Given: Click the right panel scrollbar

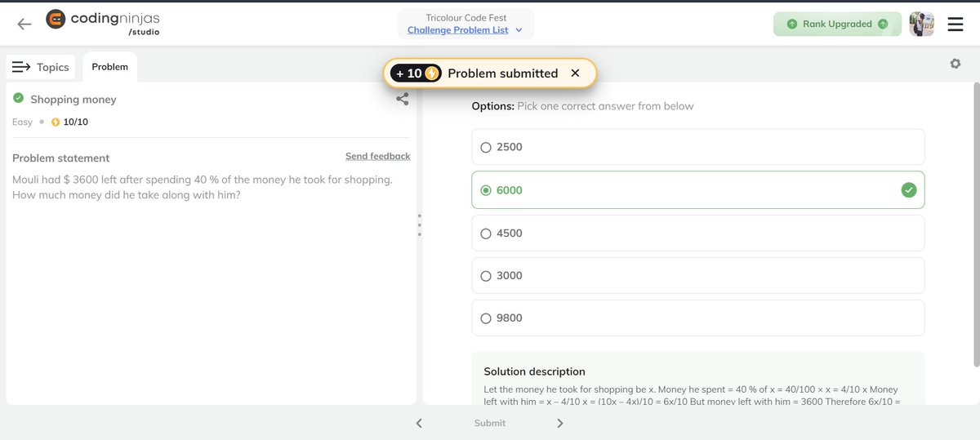Looking at the screenshot, I should point(976,224).
